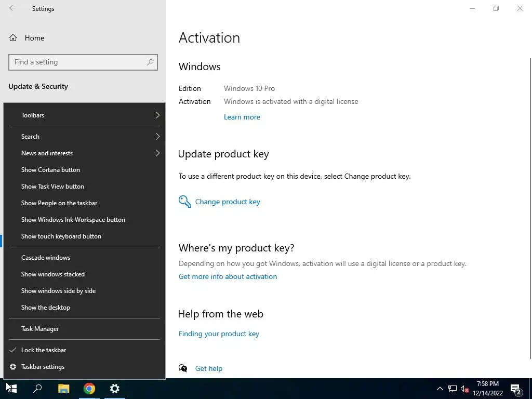This screenshot has height=399, width=532.
Task: Click the taskbar clock showing 7:58 PM
Action: pyautogui.click(x=487, y=389)
